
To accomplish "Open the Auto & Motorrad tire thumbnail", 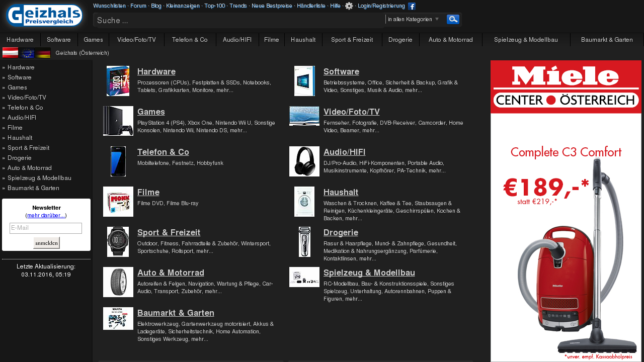I will [118, 282].
